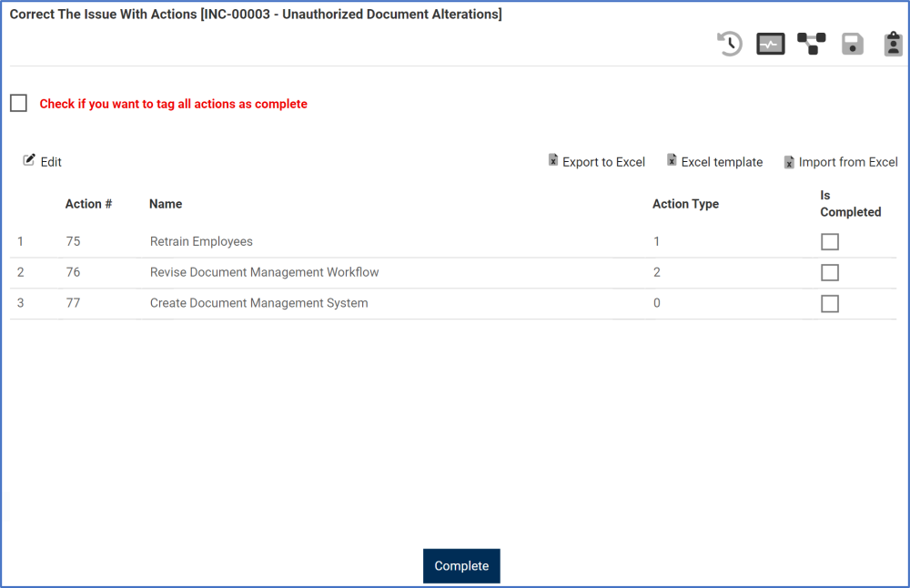
Task: Click the Export to Excel file icon
Action: point(553,161)
